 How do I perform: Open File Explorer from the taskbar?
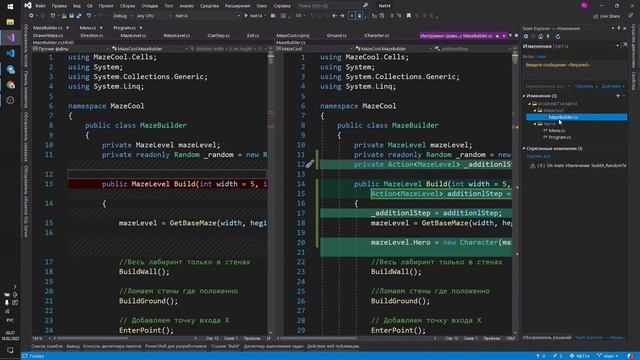click(10, 22)
